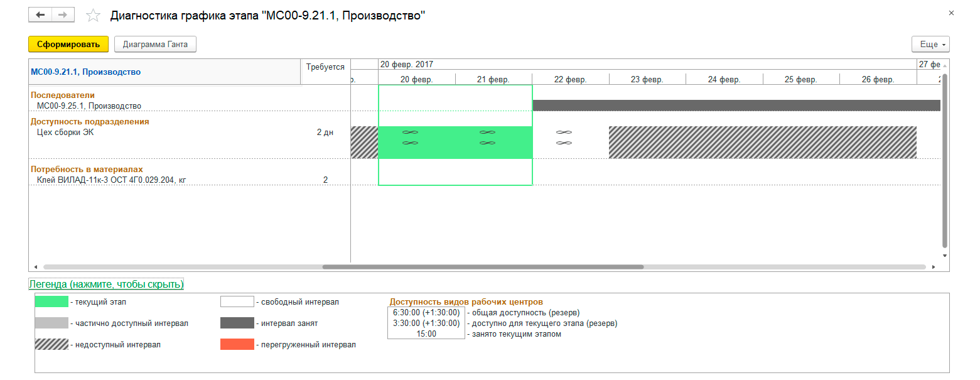Image resolution: width=980 pixels, height=380 pixels.
Task: Click the 20 февр. day header
Action: pos(416,79)
